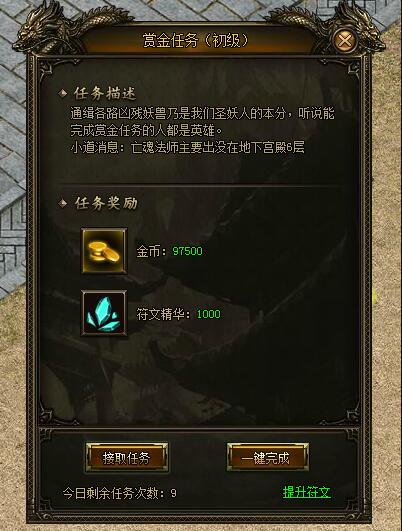Close the 赏金任务 dialog with X
Image resolution: width=402 pixels, height=531 pixels.
[345, 41]
